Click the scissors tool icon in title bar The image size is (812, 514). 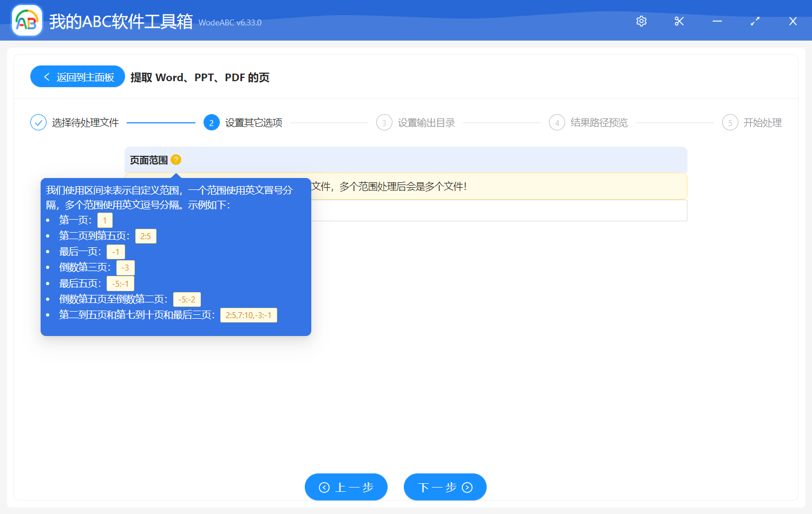tap(679, 21)
